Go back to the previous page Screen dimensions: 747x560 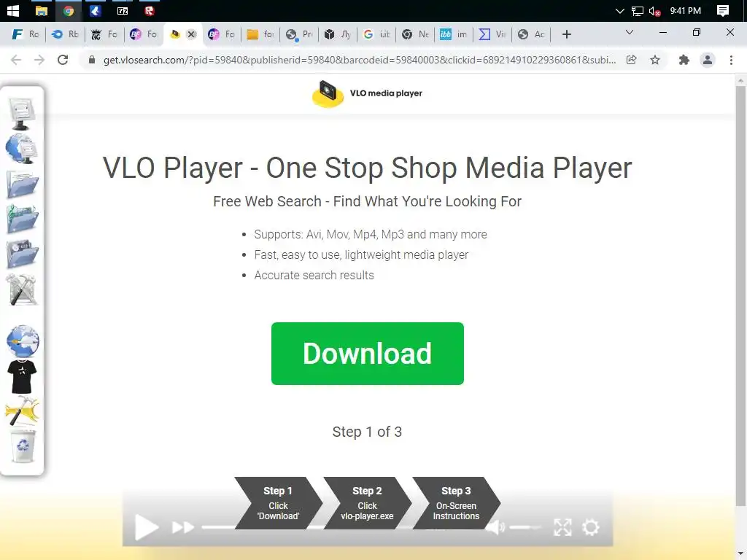(16, 60)
